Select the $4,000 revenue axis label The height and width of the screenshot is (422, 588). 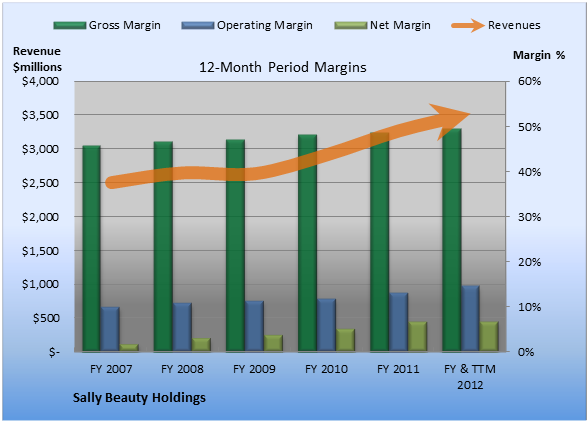pos(40,81)
